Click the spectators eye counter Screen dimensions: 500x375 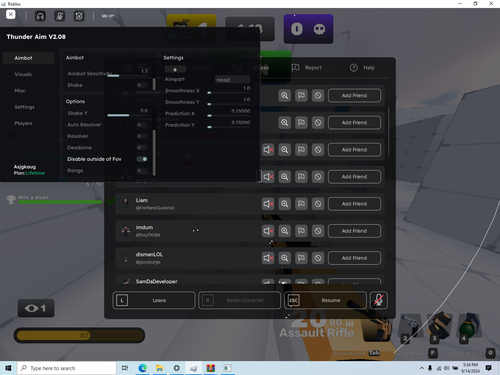[x=36, y=308]
